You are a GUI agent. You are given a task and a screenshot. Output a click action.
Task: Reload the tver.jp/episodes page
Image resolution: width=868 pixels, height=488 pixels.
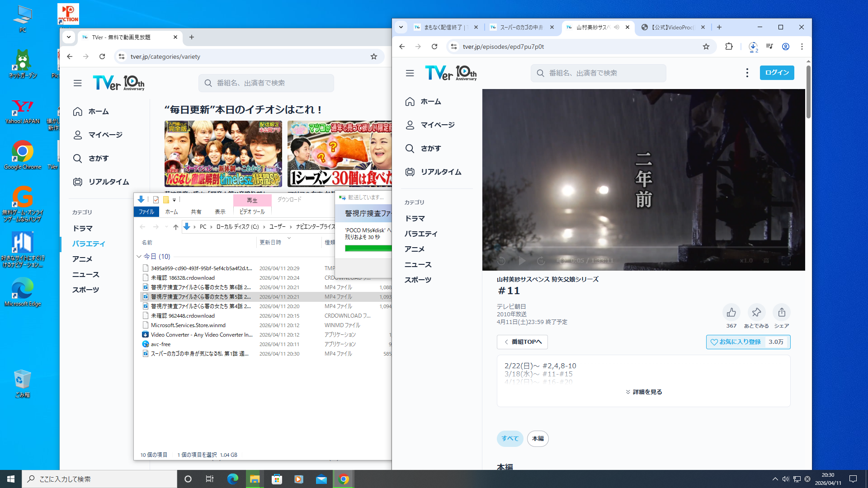point(434,47)
